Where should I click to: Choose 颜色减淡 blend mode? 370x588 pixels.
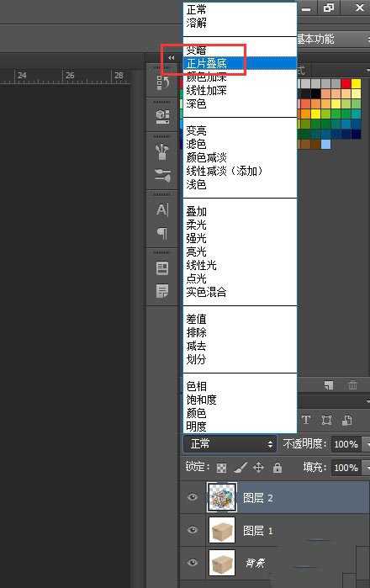(x=240, y=157)
